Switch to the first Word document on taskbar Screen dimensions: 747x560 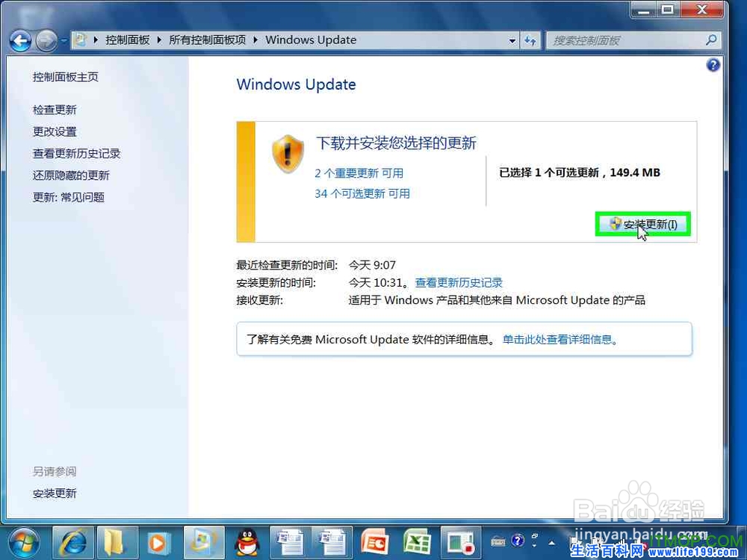click(290, 543)
